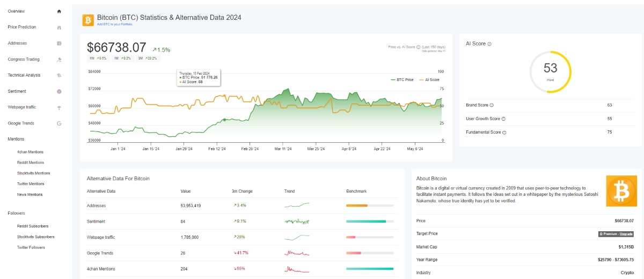
Task: Click the info icon next to Fundamental Score
Action: point(504,132)
